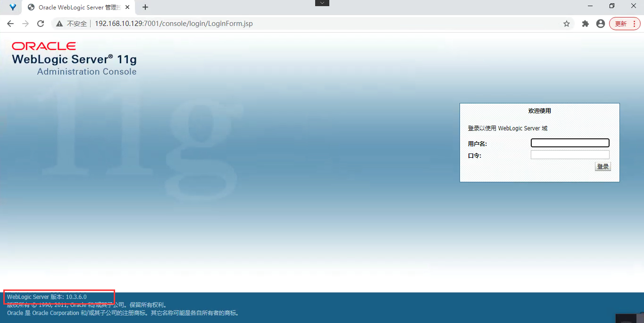Open a new tab with the plus icon
The width and height of the screenshot is (644, 323).
tap(145, 7)
